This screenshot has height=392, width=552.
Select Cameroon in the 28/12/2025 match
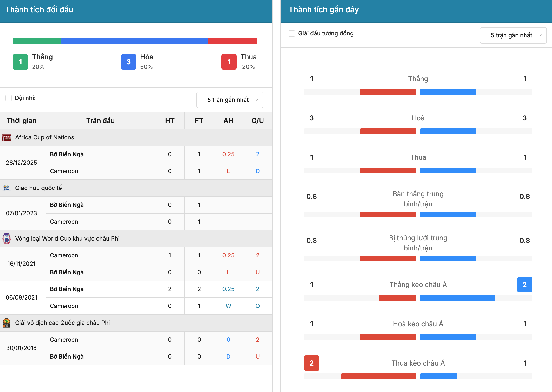(64, 171)
